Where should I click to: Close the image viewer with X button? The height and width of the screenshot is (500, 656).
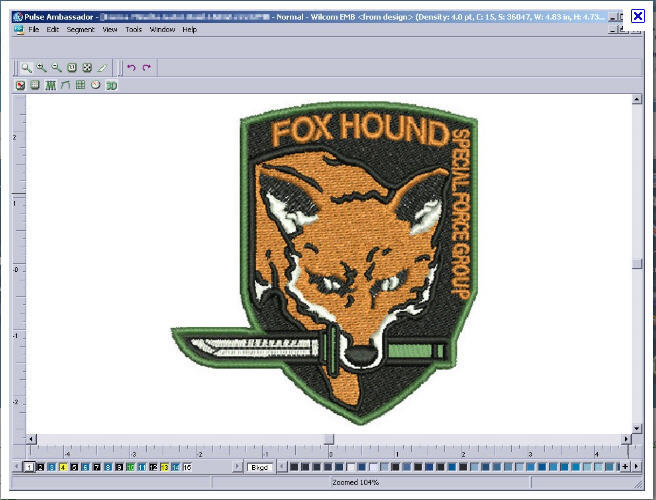637,16
